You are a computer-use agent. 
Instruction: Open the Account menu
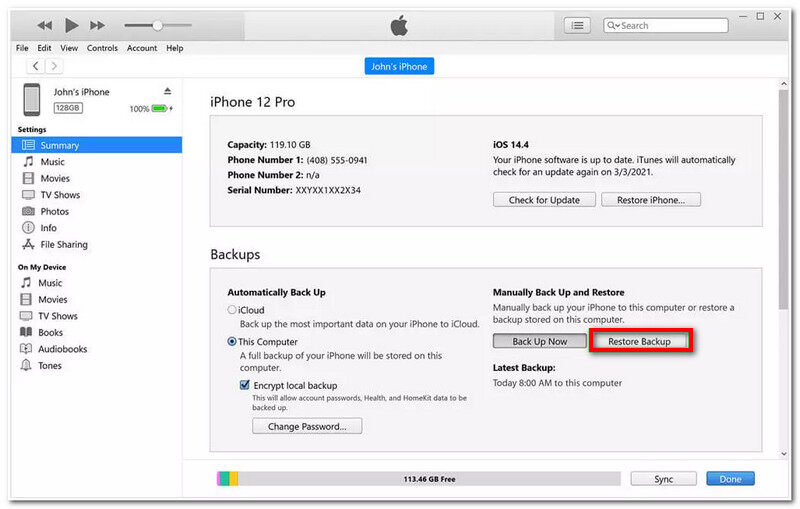pos(142,48)
